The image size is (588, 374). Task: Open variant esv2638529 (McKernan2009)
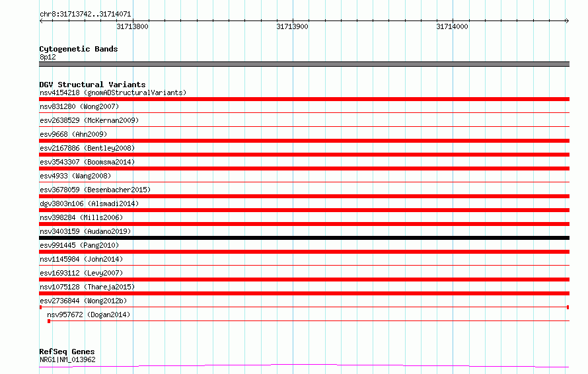[x=89, y=120]
